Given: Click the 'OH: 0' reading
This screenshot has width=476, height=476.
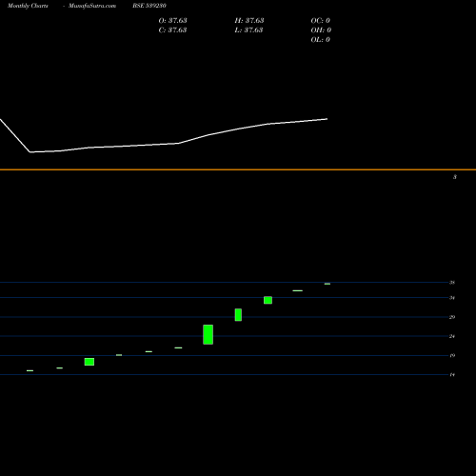Looking at the screenshot, I should 321,30.
